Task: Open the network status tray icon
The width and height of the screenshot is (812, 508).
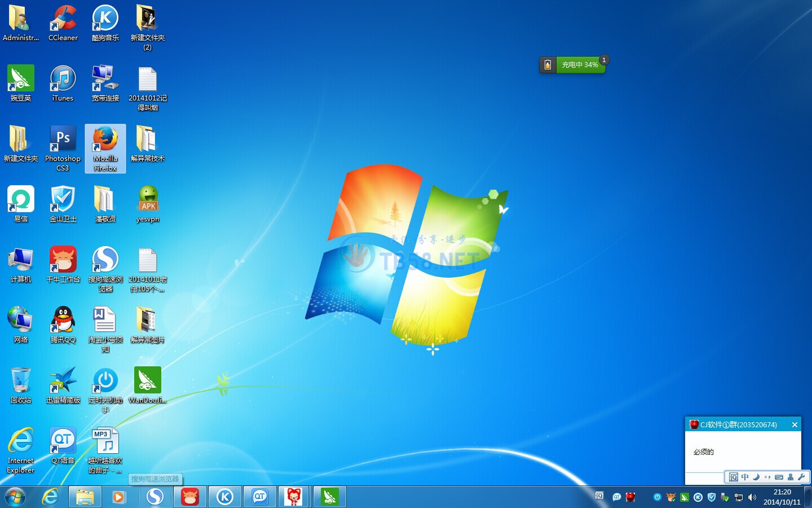Action: click(739, 497)
